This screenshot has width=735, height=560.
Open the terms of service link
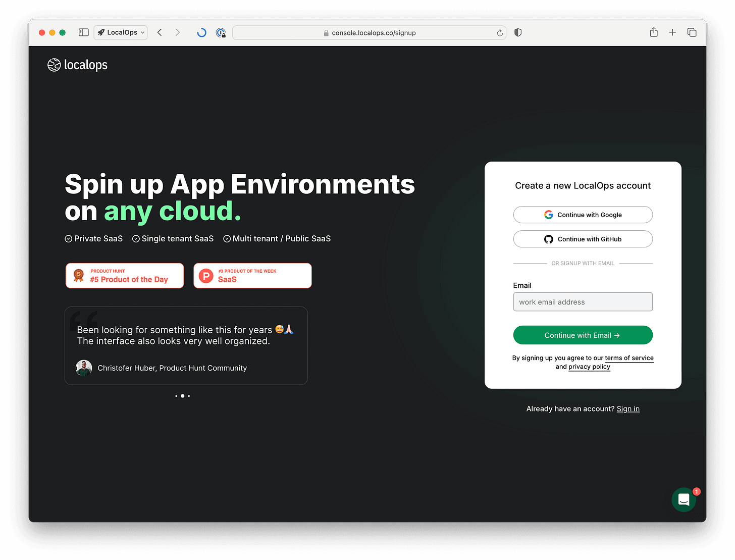click(629, 358)
